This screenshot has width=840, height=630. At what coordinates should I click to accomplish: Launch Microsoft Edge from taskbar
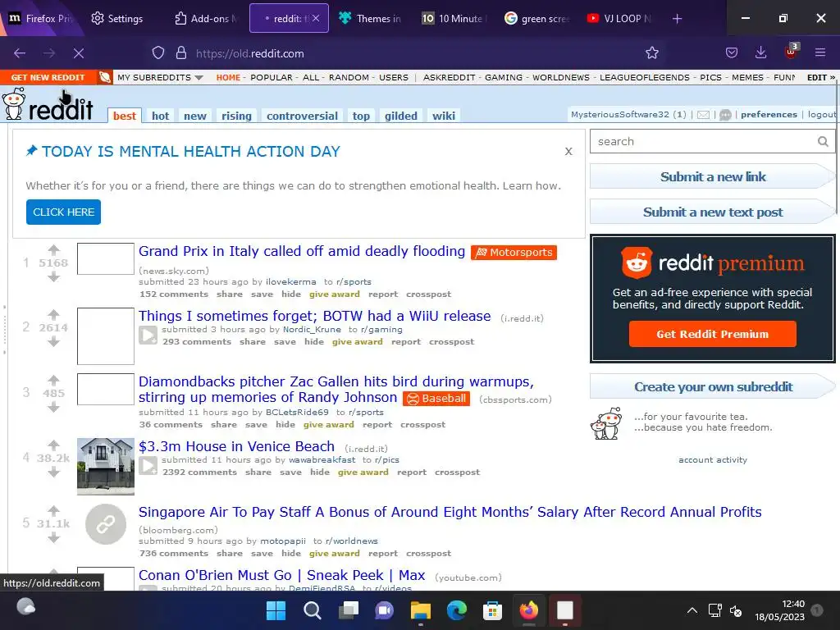point(456,610)
